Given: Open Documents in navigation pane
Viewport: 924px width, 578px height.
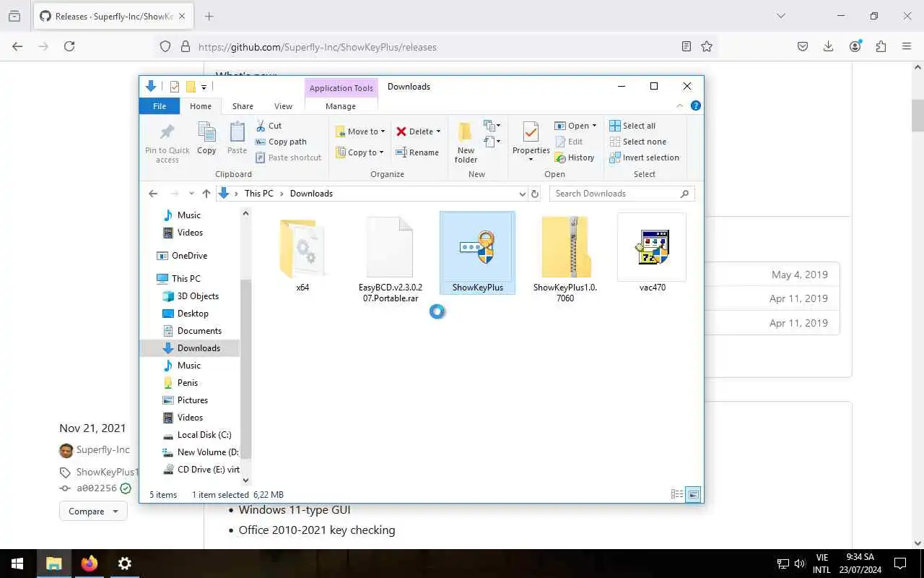Looking at the screenshot, I should coord(199,331).
